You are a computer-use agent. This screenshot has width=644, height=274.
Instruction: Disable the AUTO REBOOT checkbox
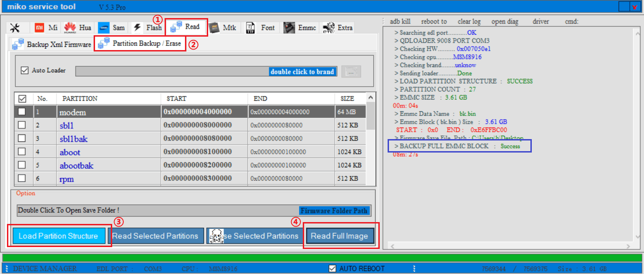pyautogui.click(x=332, y=268)
